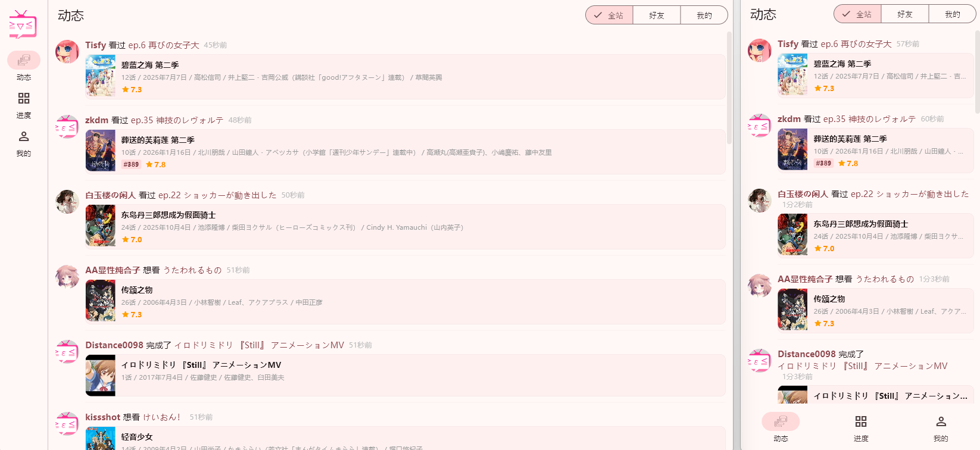Click 传颂之物 title in left panel

tap(137, 290)
